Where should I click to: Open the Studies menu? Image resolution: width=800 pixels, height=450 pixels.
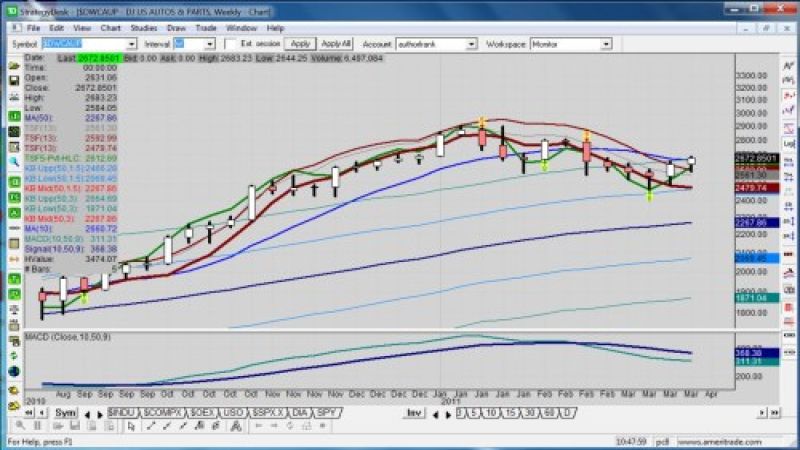[x=144, y=28]
